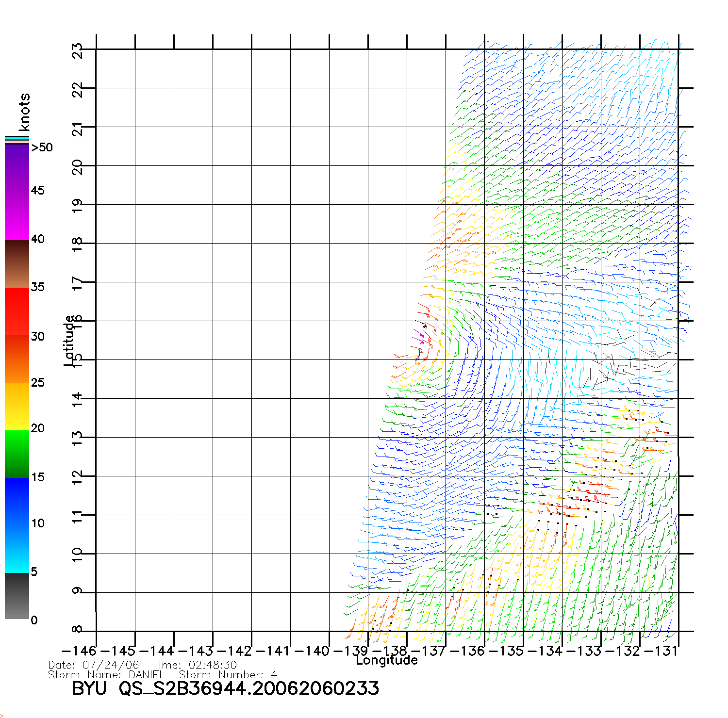
Task: Click the BYU QS_S2B36944 title text
Action: 225,688
